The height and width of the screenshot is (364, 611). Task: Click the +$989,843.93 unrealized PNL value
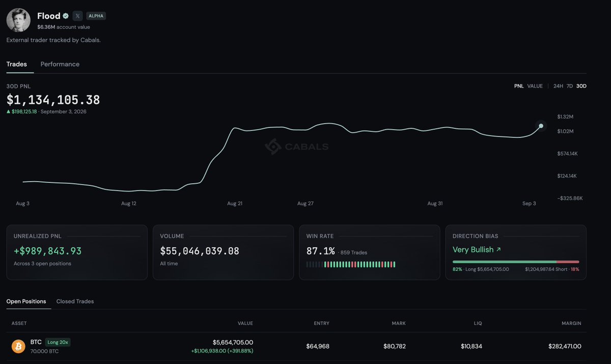coord(47,251)
